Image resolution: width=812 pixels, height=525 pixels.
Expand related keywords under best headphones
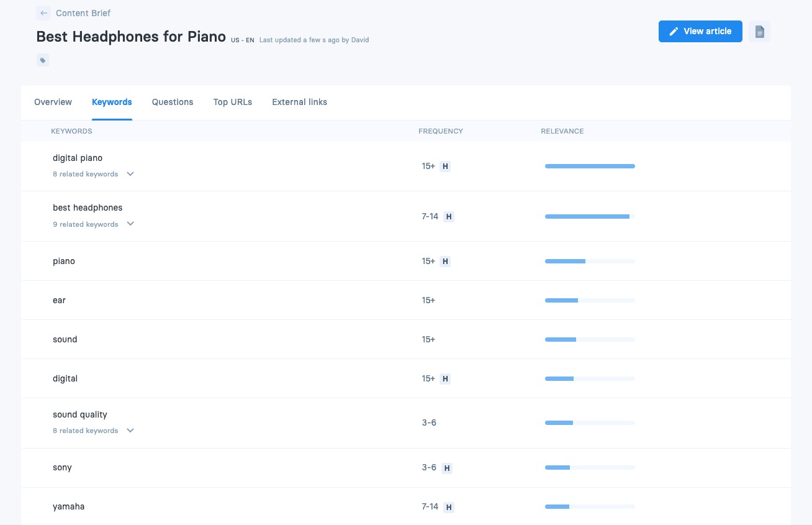(x=130, y=224)
